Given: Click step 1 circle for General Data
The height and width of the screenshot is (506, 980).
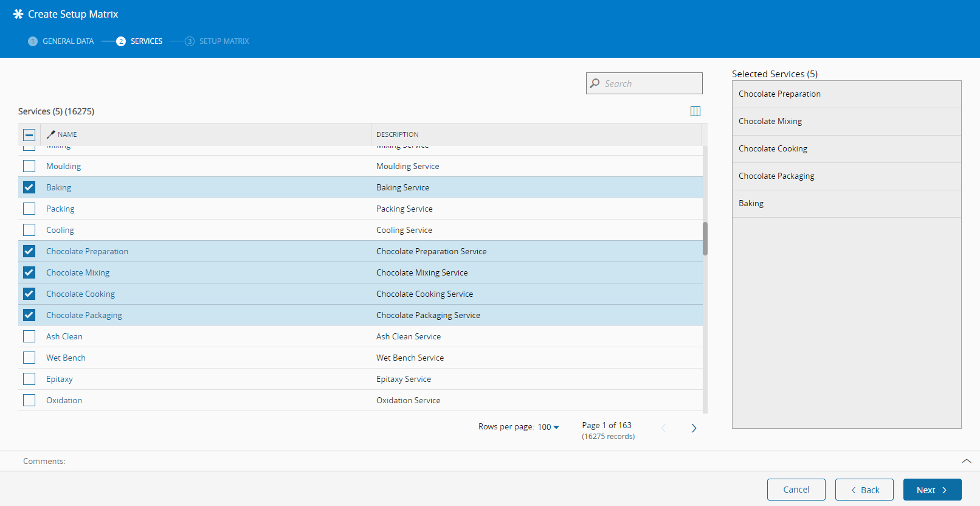Looking at the screenshot, I should [x=33, y=41].
